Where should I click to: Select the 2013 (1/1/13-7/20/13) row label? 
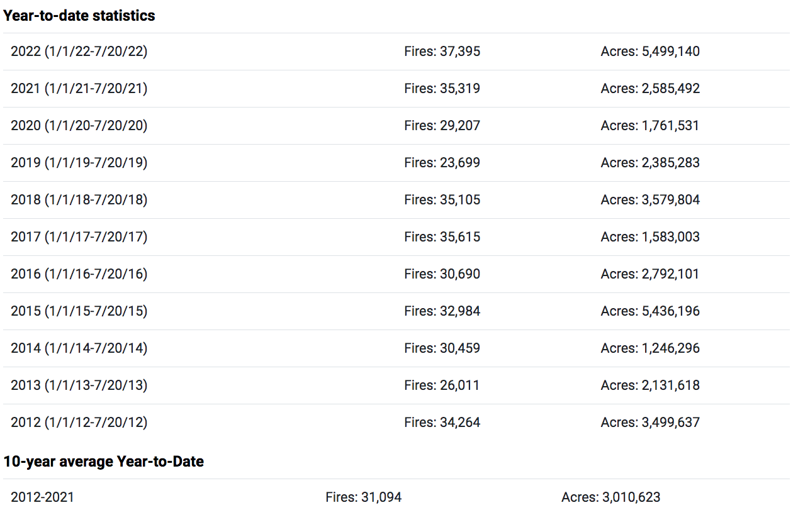79,385
